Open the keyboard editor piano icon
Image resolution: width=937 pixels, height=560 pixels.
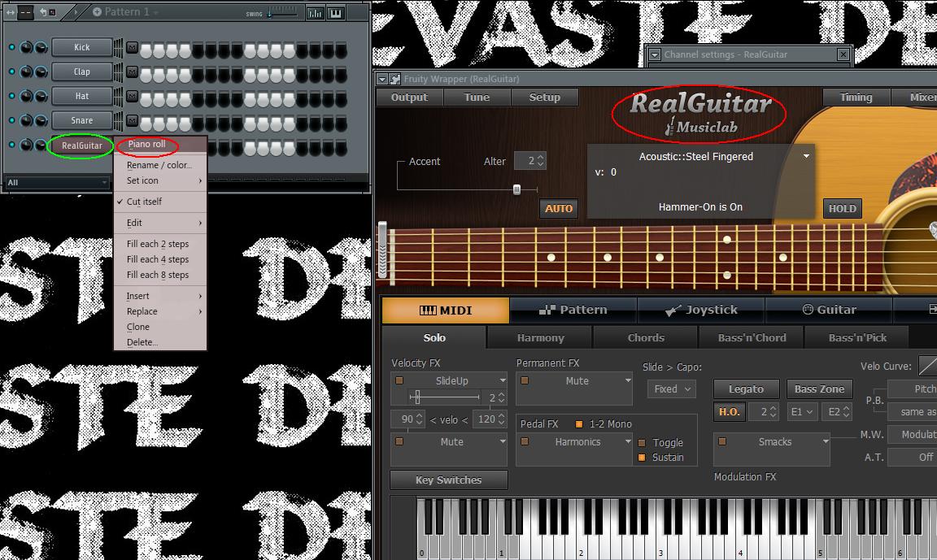[x=336, y=12]
